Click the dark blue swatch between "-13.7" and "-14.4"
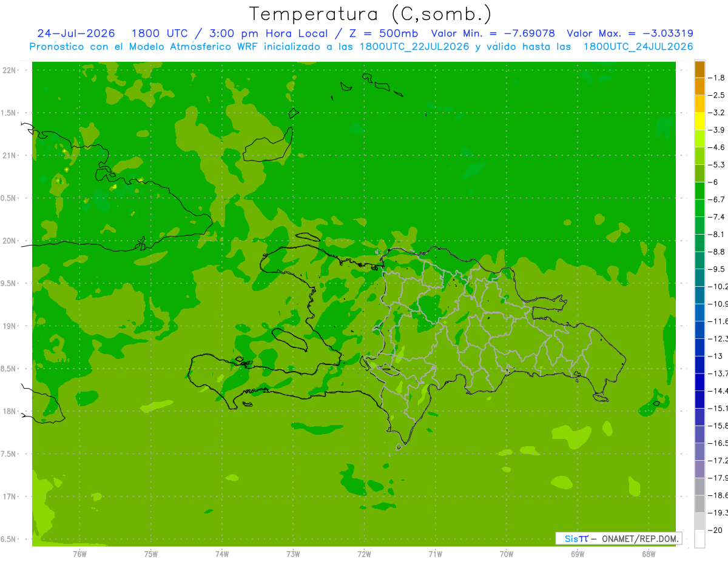The height and width of the screenshot is (562, 728). (699, 382)
